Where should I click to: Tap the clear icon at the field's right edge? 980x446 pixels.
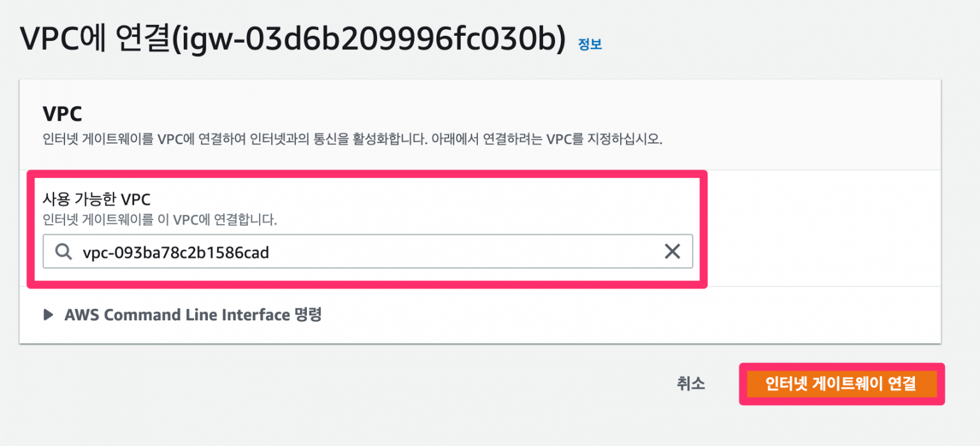(672, 251)
